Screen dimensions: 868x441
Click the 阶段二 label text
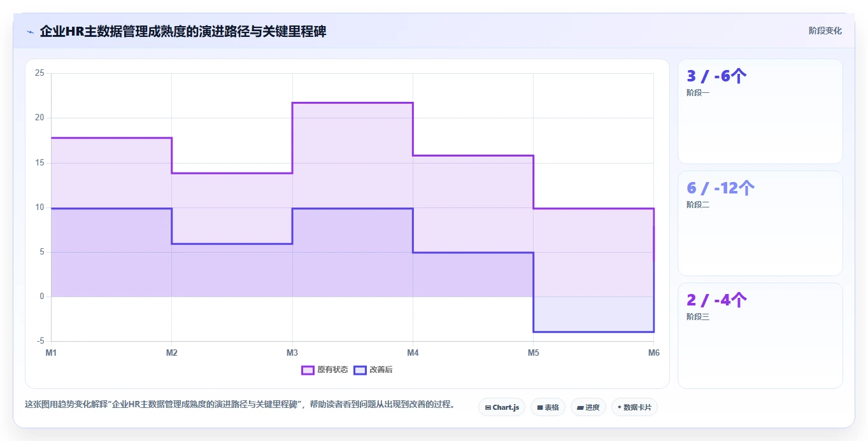[x=698, y=205]
